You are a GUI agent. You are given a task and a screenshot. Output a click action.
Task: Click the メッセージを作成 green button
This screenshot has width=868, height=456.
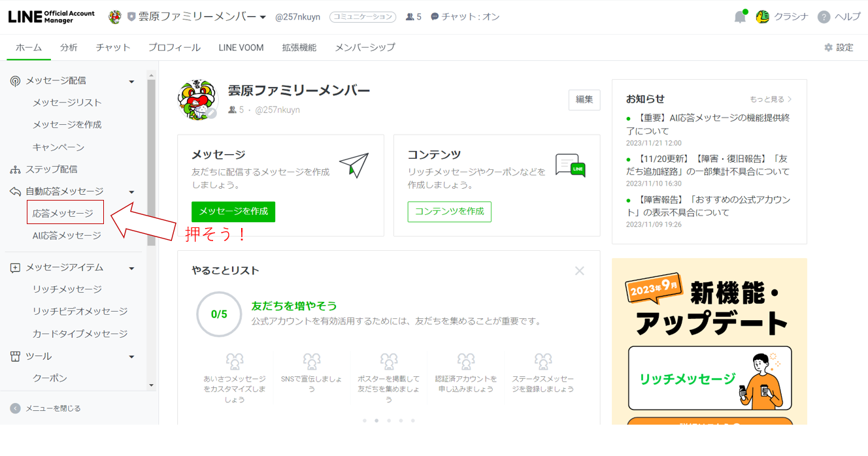pos(233,212)
